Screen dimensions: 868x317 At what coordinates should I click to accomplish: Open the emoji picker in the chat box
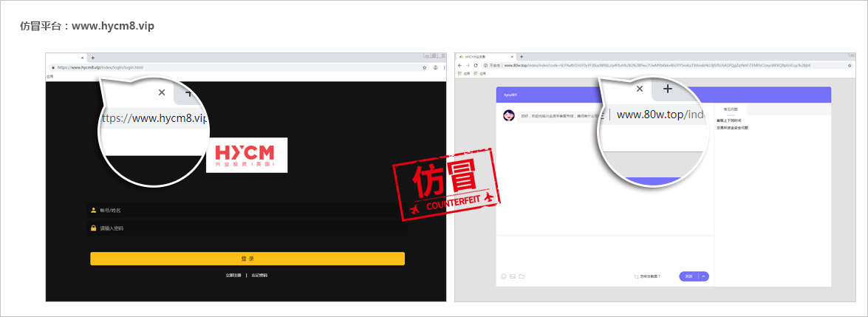[504, 276]
